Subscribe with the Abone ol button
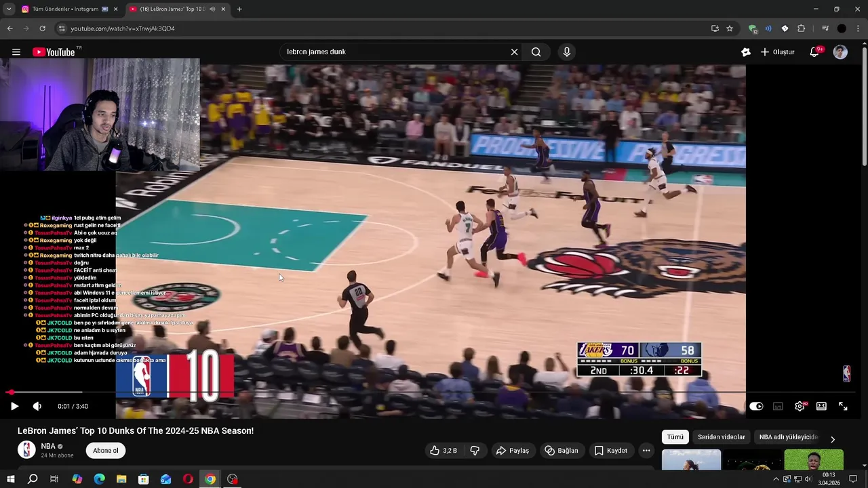Viewport: 868px width, 488px height. (106, 451)
